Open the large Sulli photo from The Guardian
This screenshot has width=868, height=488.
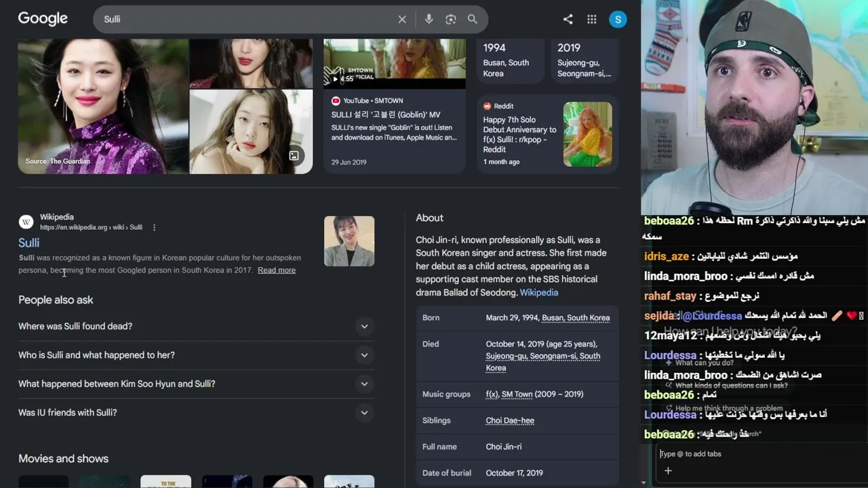[x=103, y=106]
